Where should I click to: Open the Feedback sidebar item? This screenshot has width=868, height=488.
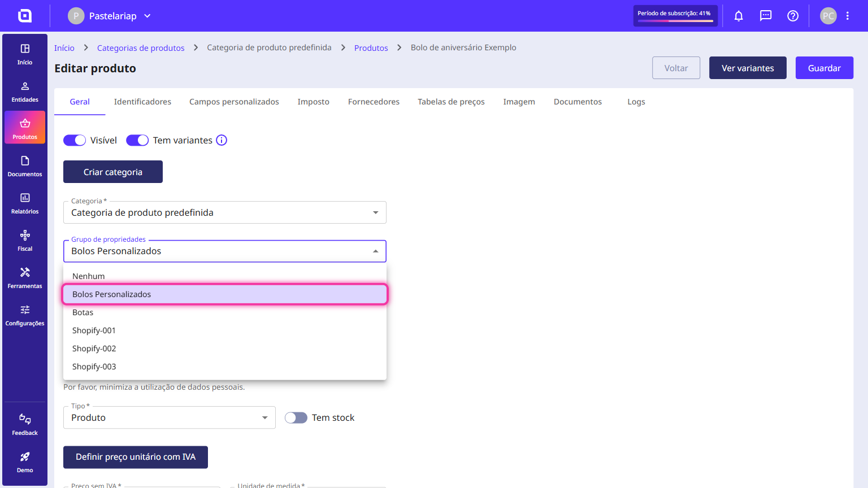pyautogui.click(x=25, y=425)
